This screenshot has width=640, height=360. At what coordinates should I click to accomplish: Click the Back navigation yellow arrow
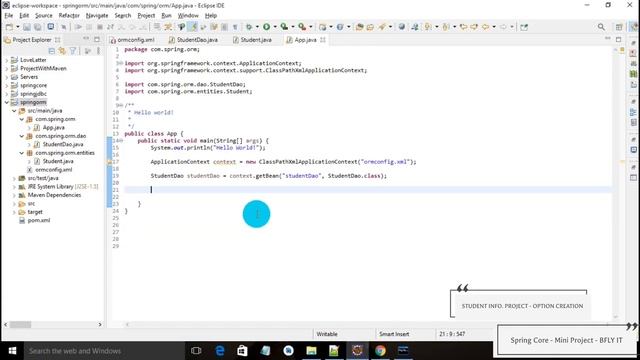[x=485, y=27]
